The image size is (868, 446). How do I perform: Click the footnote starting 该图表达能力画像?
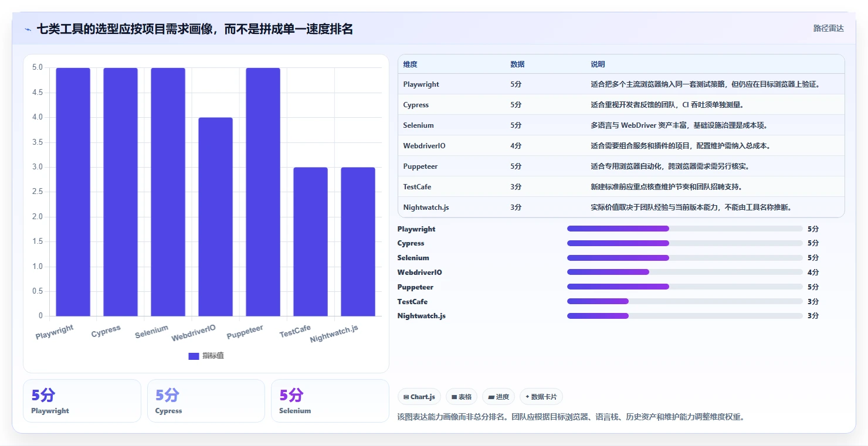571,417
